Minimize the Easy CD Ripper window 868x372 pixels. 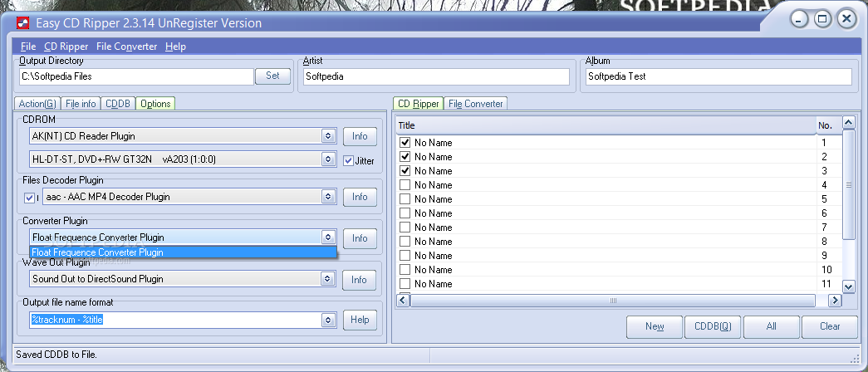coord(799,19)
